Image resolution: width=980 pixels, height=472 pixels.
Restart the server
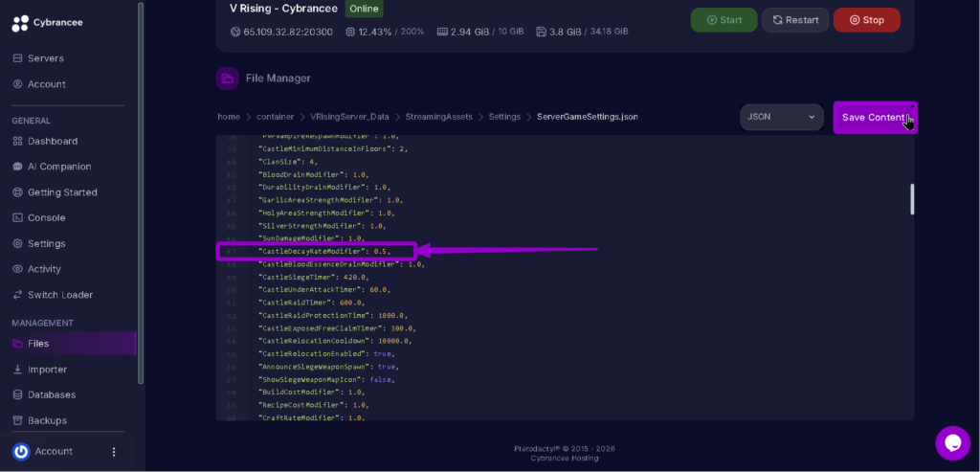[x=795, y=20]
